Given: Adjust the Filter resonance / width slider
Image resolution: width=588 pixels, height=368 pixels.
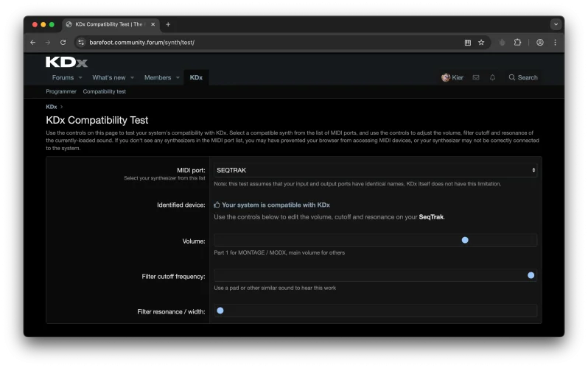Looking at the screenshot, I should [375, 311].
